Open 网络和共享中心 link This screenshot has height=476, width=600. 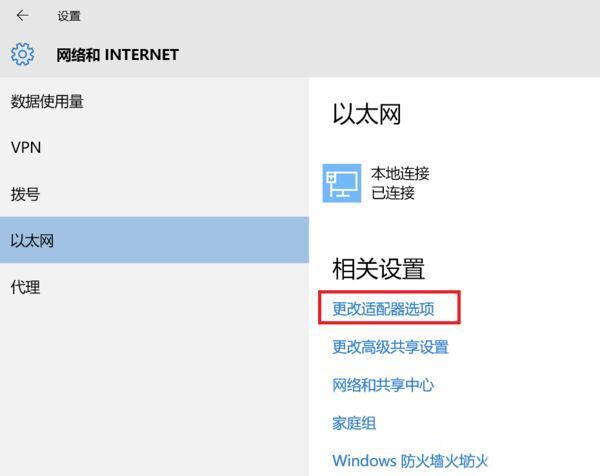(x=383, y=385)
